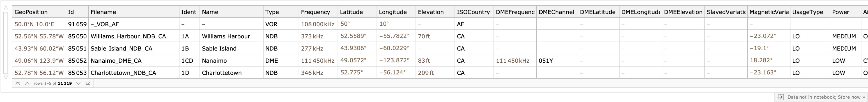Image resolution: width=868 pixels, height=102 pixels.
Task: Click the Id value 85053
Action: point(77,73)
